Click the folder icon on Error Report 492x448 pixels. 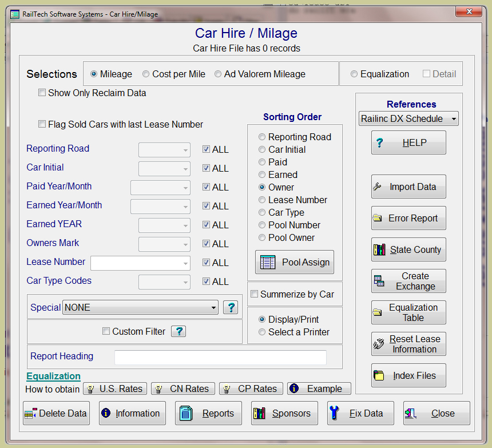click(377, 218)
